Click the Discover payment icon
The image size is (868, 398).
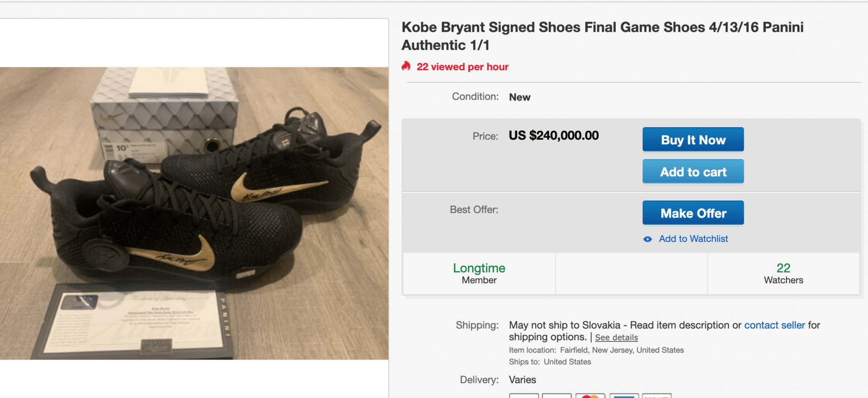[657, 396]
